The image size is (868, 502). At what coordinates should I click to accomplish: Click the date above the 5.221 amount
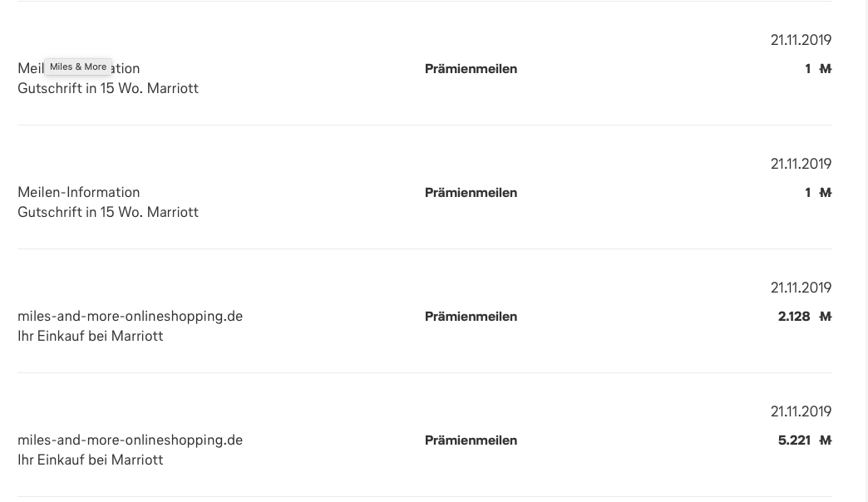point(801,411)
